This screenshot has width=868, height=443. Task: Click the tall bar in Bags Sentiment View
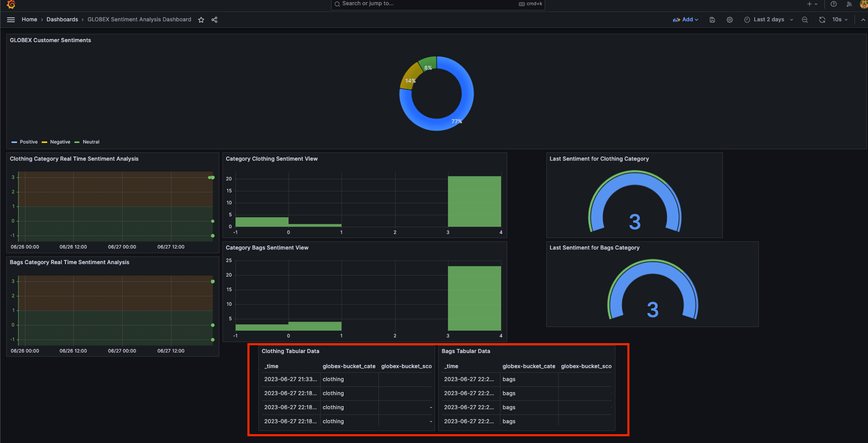pos(475,298)
